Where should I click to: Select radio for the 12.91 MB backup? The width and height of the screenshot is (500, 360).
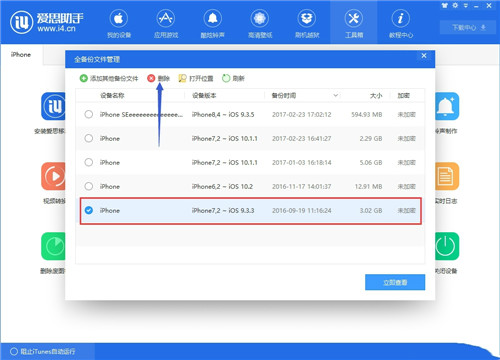click(x=89, y=186)
